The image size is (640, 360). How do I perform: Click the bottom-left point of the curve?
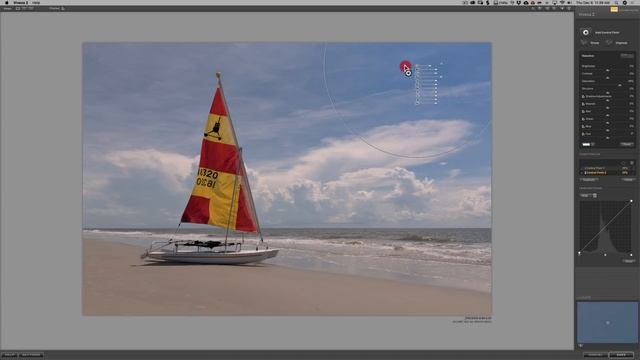coord(580,253)
